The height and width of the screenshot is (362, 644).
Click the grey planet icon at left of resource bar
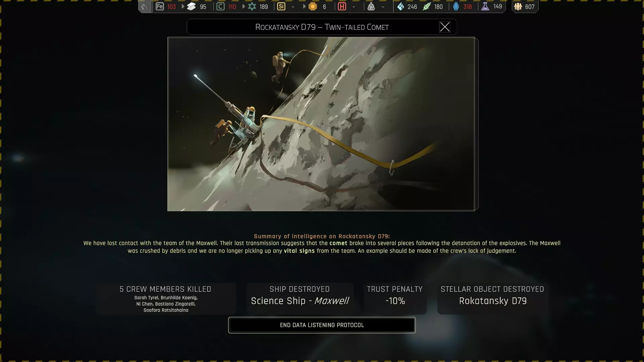[x=145, y=6]
